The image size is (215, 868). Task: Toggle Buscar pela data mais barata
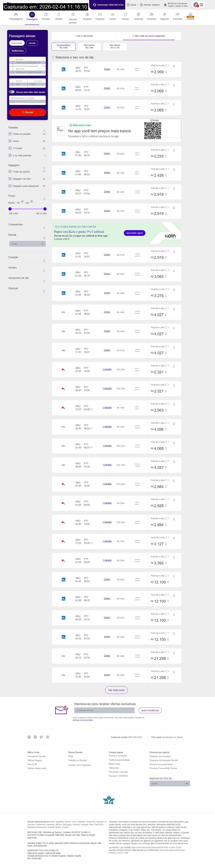(12, 92)
